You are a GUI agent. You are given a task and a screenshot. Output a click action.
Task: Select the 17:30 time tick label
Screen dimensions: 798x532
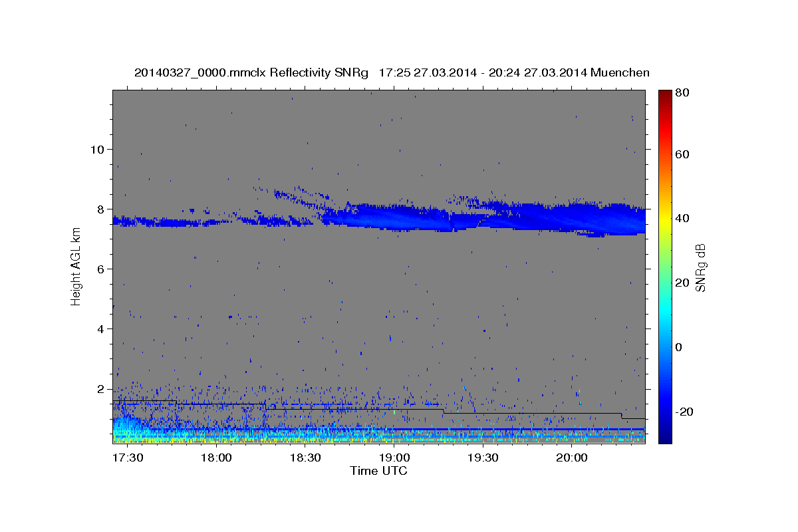127,458
